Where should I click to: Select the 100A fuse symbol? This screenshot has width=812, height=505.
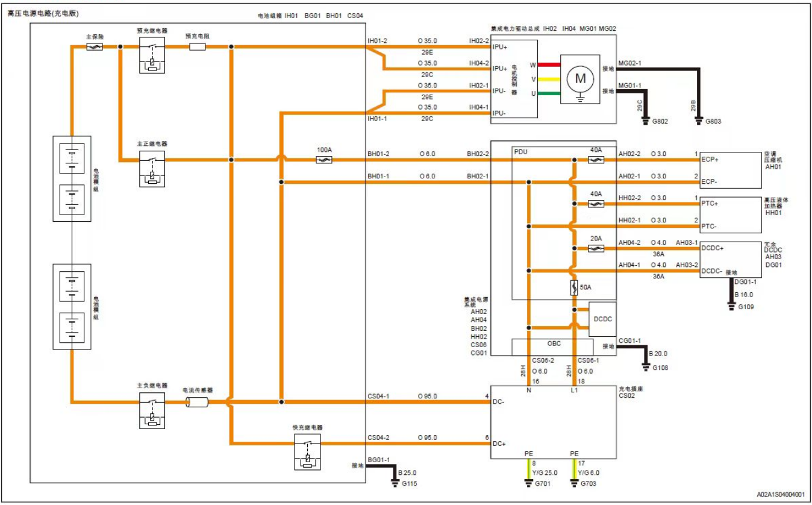tap(324, 160)
